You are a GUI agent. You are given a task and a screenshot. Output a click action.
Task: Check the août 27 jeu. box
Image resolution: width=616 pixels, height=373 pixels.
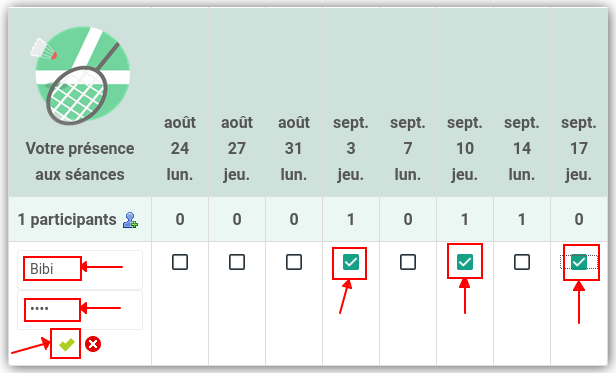click(237, 262)
